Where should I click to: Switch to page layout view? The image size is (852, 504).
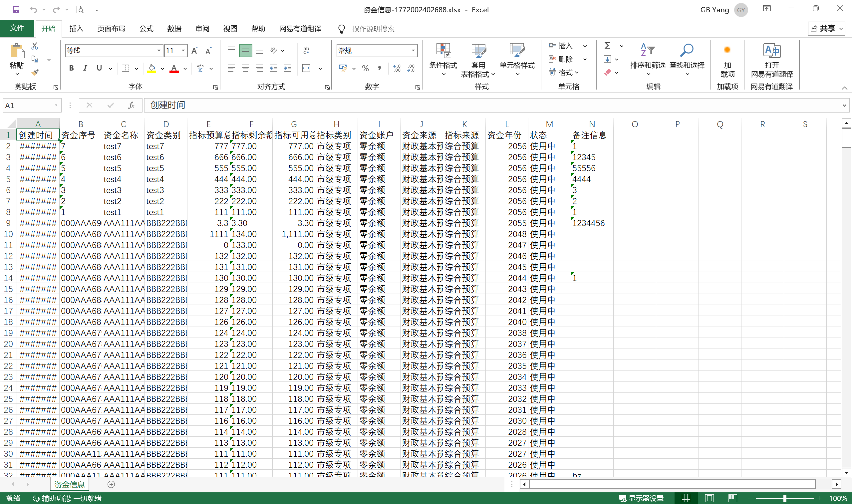pos(709,498)
